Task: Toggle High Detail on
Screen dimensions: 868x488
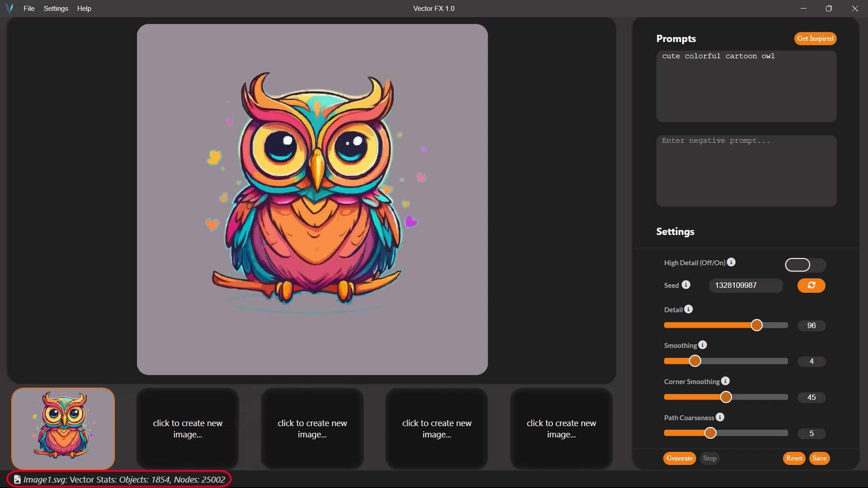Action: [806, 265]
